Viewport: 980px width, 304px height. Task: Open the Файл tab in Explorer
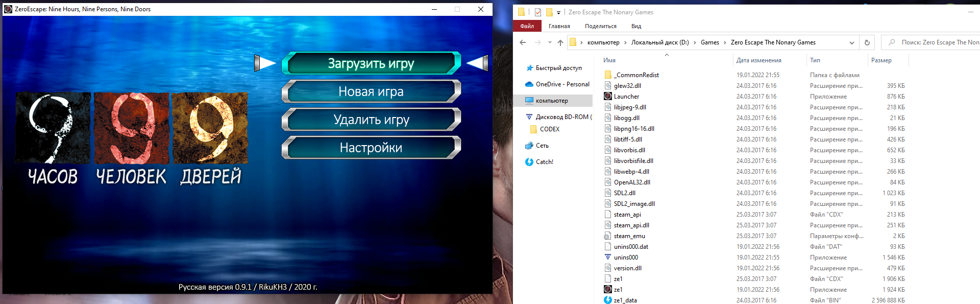[x=527, y=26]
